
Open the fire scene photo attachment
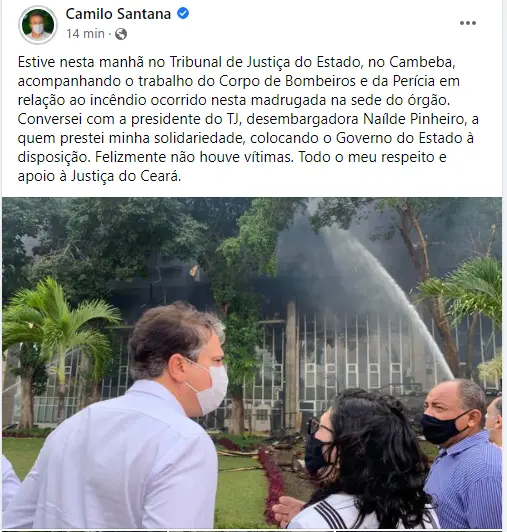coord(252,363)
